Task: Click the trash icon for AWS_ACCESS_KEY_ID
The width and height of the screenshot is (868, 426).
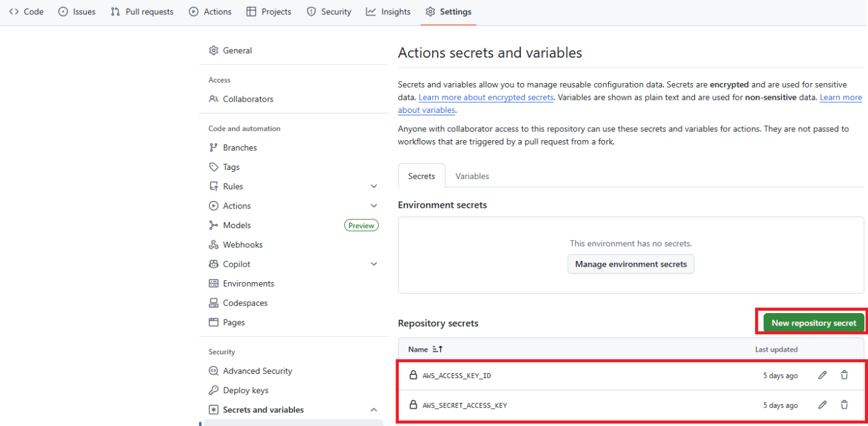Action: coord(844,375)
